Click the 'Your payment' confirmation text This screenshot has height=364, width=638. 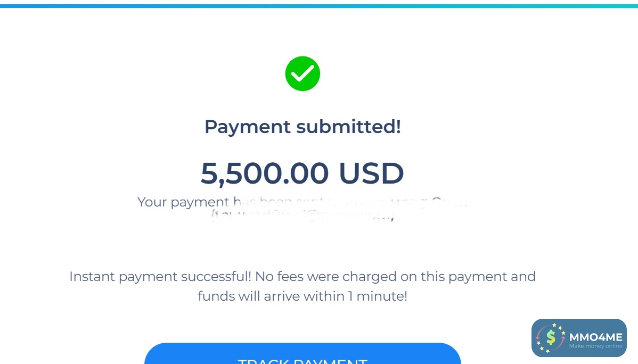183,202
